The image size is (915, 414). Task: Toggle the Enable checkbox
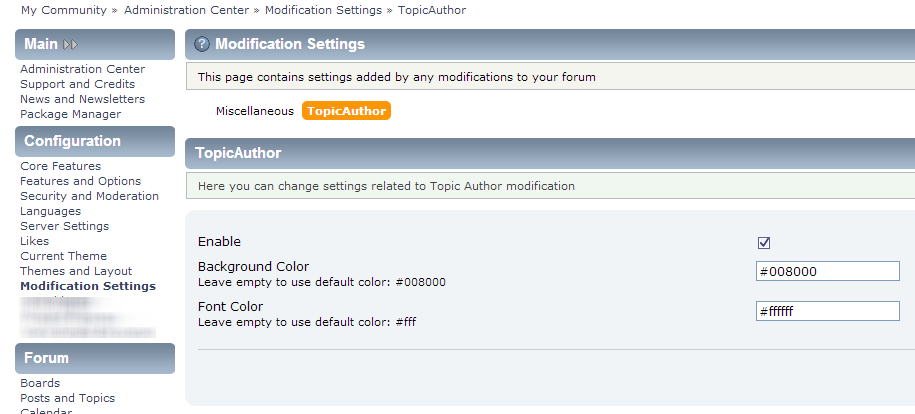tap(764, 242)
